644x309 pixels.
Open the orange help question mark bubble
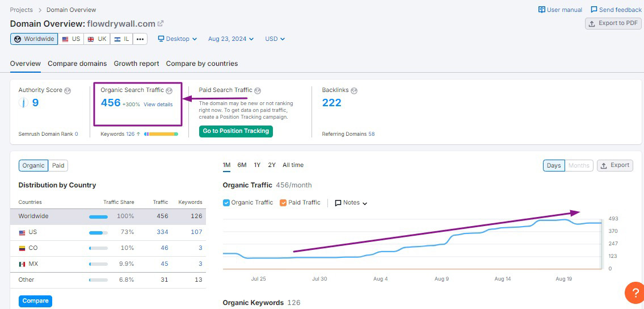coord(634,293)
